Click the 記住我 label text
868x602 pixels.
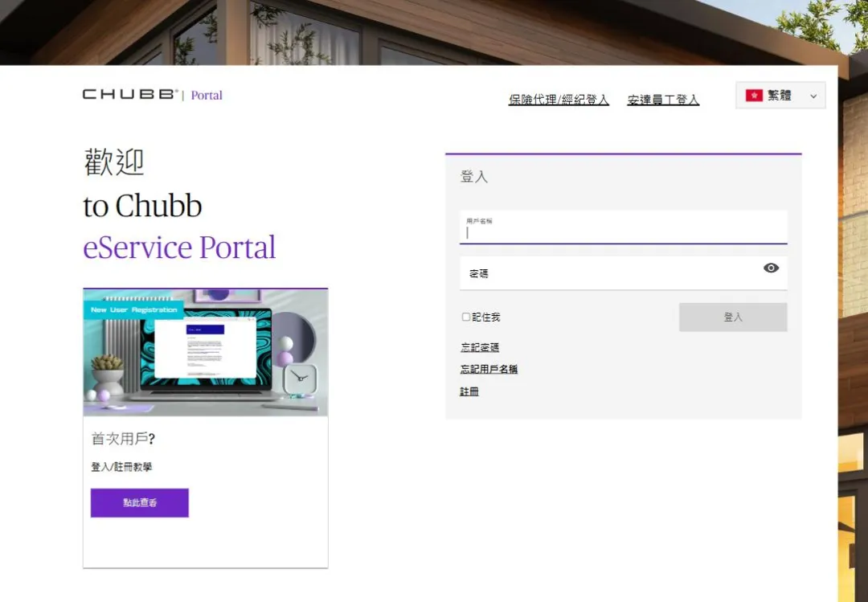486,317
